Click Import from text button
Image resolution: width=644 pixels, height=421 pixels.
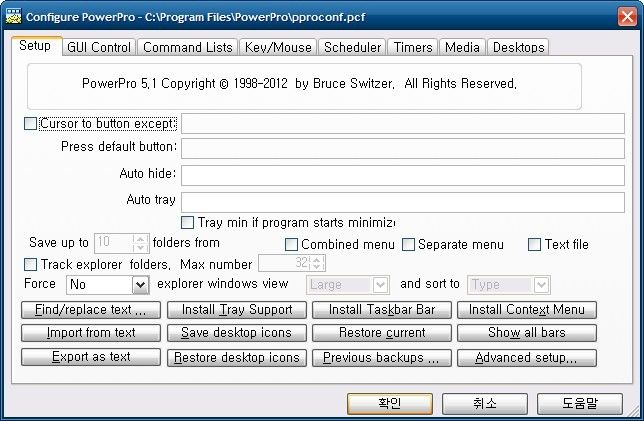(91, 333)
